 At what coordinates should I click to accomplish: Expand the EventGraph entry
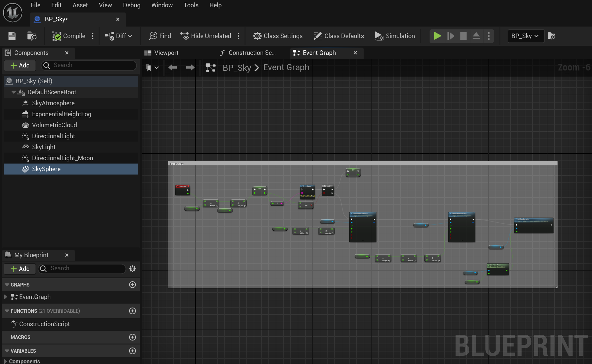pos(5,297)
